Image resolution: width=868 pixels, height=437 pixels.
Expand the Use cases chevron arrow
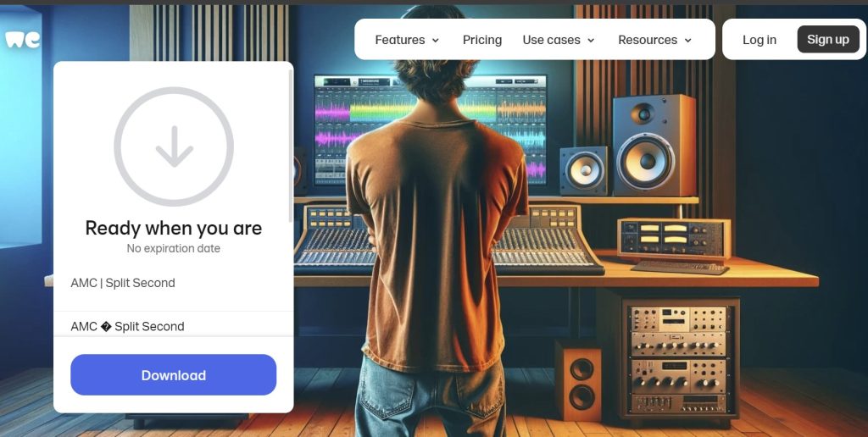(591, 41)
